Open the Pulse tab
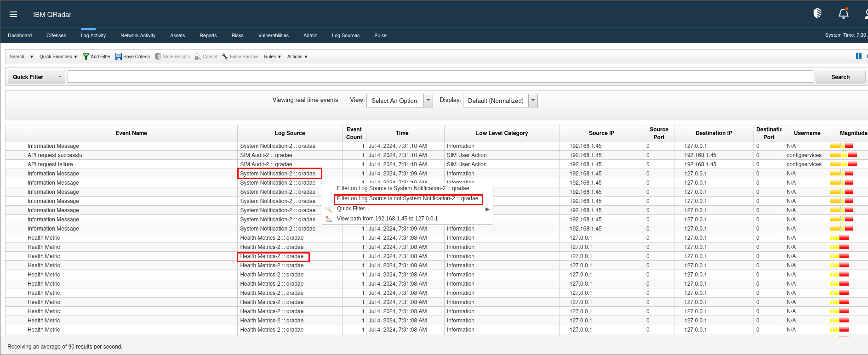 pyautogui.click(x=380, y=35)
